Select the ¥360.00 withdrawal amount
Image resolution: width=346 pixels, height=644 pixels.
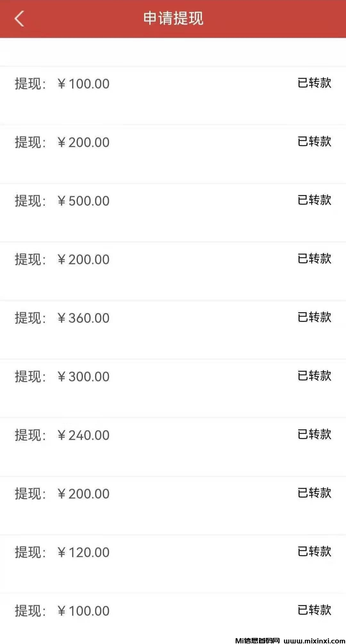pos(83,318)
